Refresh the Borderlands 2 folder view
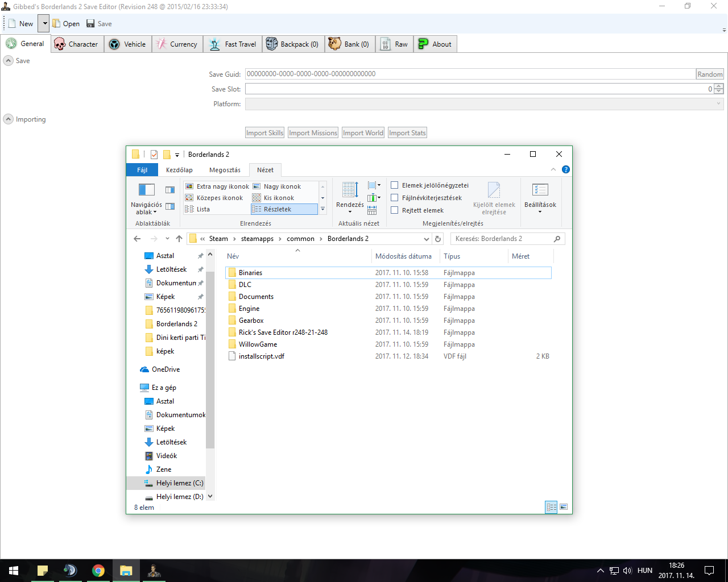Image resolution: width=728 pixels, height=582 pixels. (x=438, y=239)
